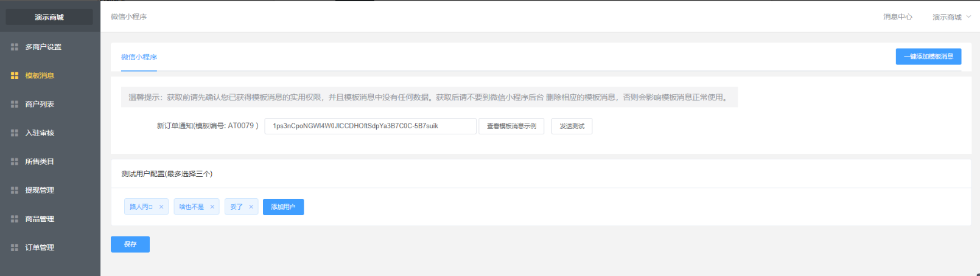Click the 发送测试 button
The height and width of the screenshot is (276, 980).
coord(572,126)
